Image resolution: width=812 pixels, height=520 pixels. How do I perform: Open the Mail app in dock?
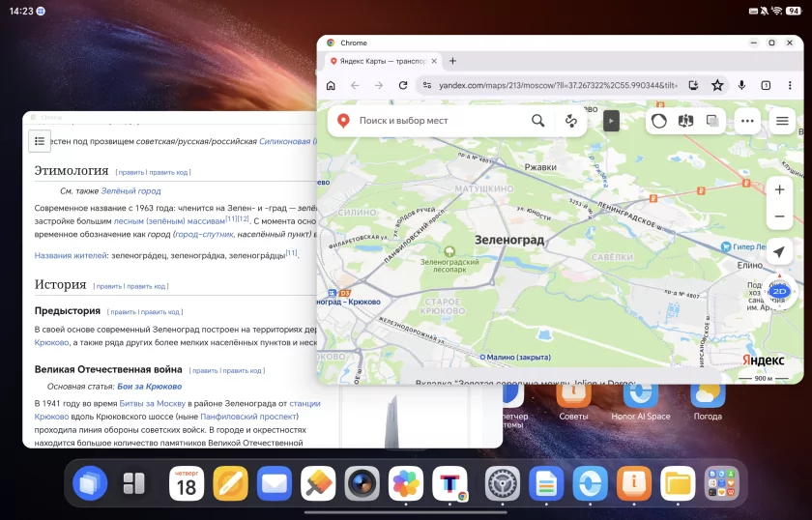click(275, 483)
